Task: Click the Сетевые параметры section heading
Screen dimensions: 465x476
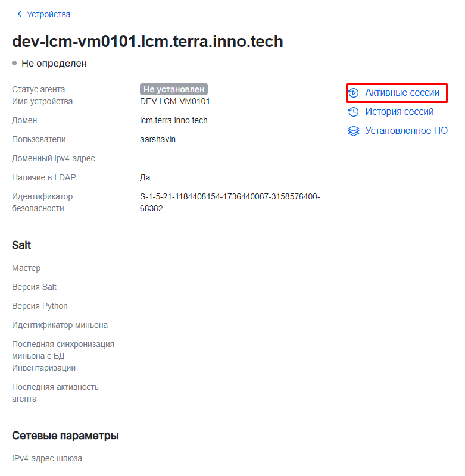Action: [65, 436]
